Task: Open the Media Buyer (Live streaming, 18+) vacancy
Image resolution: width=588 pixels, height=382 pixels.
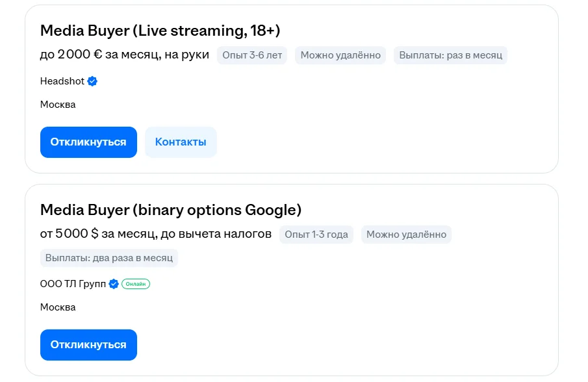Action: point(160,31)
